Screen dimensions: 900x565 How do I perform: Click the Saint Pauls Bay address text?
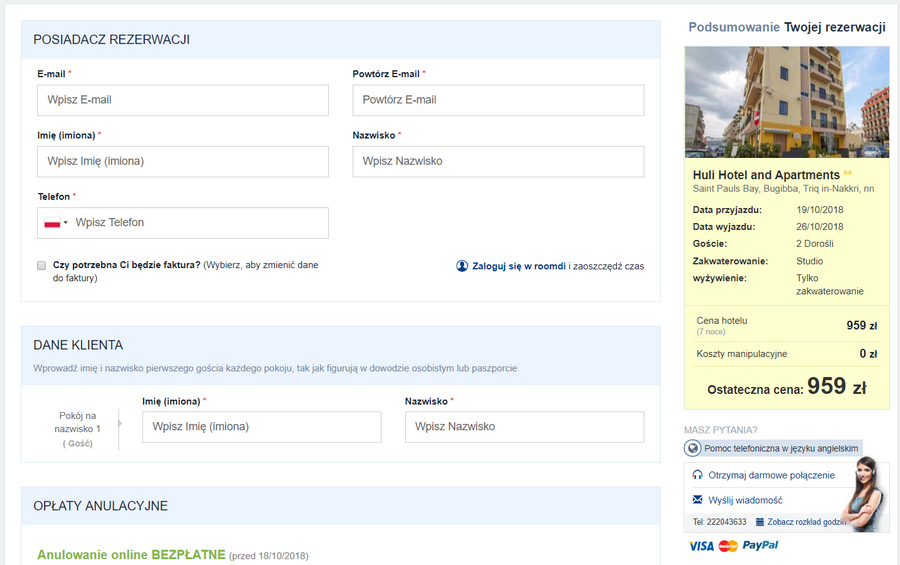(x=783, y=188)
